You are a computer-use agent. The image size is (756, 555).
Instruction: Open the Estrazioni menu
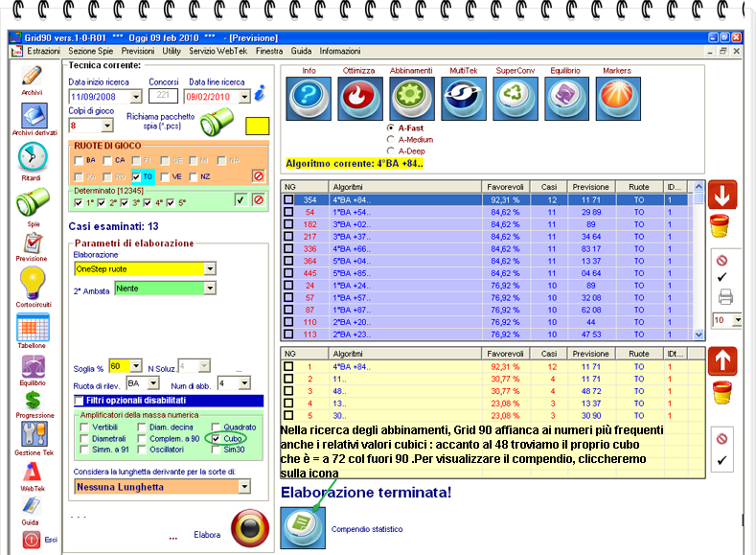43,50
